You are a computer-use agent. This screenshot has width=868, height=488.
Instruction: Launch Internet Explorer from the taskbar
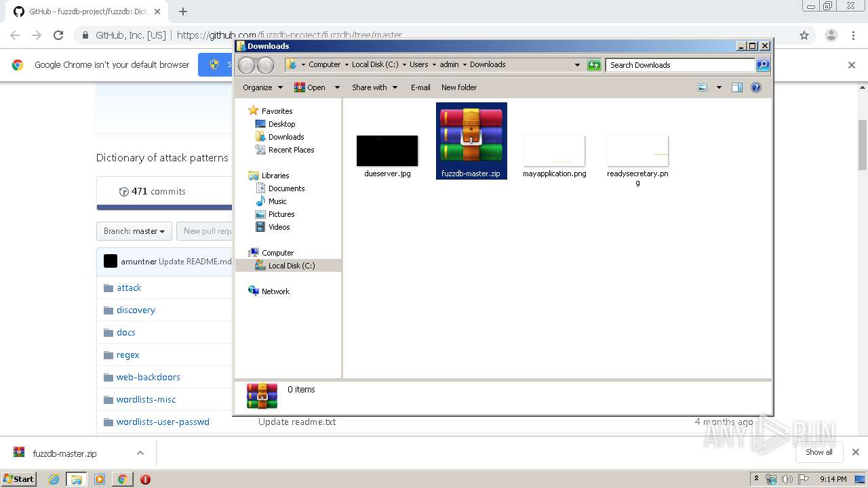[x=54, y=479]
